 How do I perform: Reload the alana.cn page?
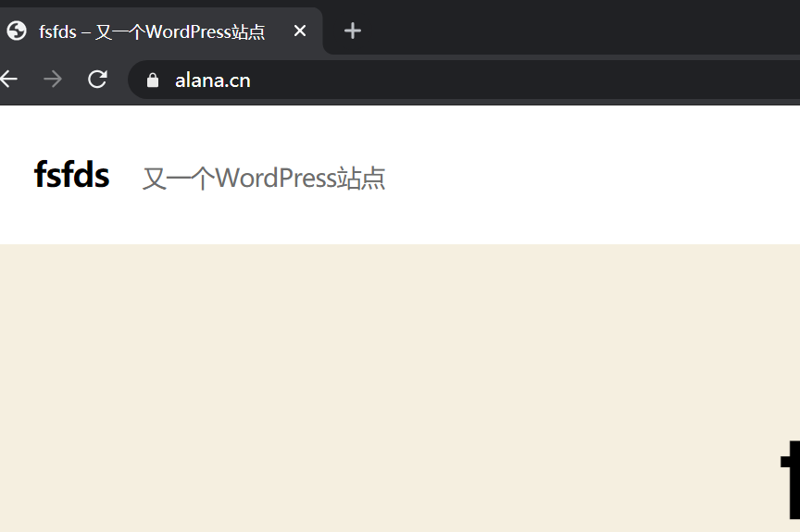tap(97, 79)
